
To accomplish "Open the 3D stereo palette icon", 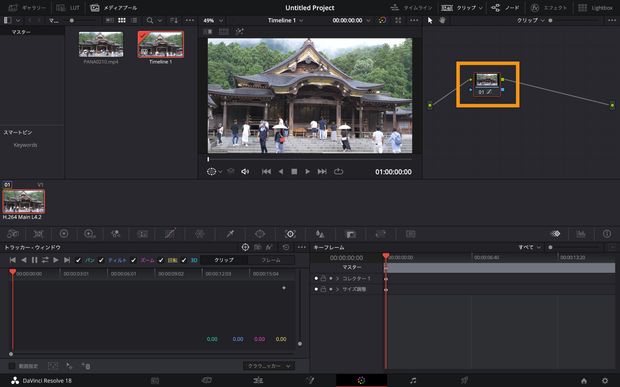I will 410,234.
